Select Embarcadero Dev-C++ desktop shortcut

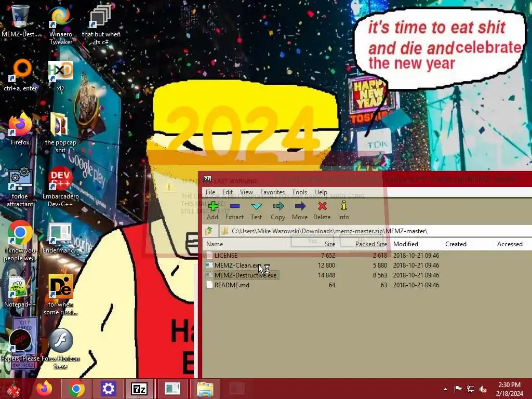point(61,187)
